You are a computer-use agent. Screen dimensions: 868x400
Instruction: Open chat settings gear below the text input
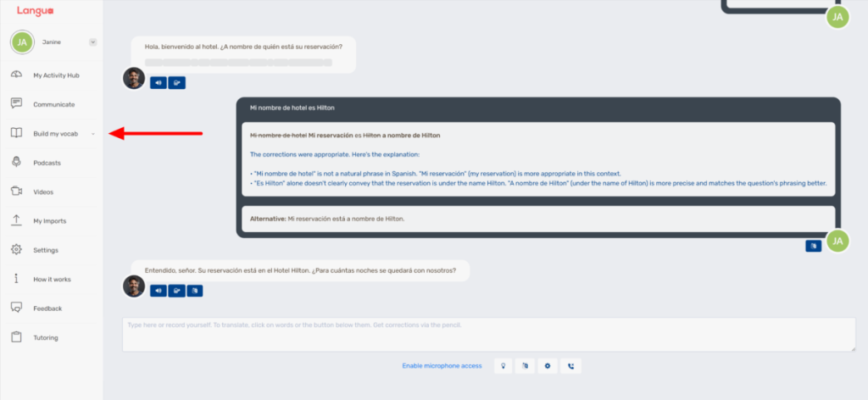point(548,366)
